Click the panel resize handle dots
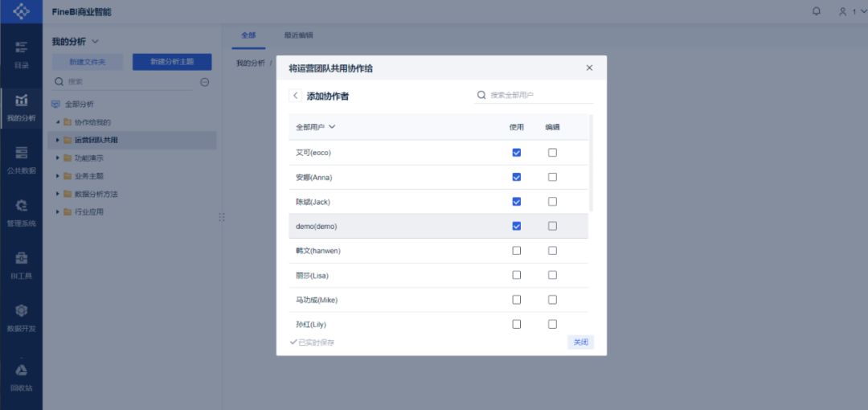This screenshot has height=410, width=868. (222, 217)
